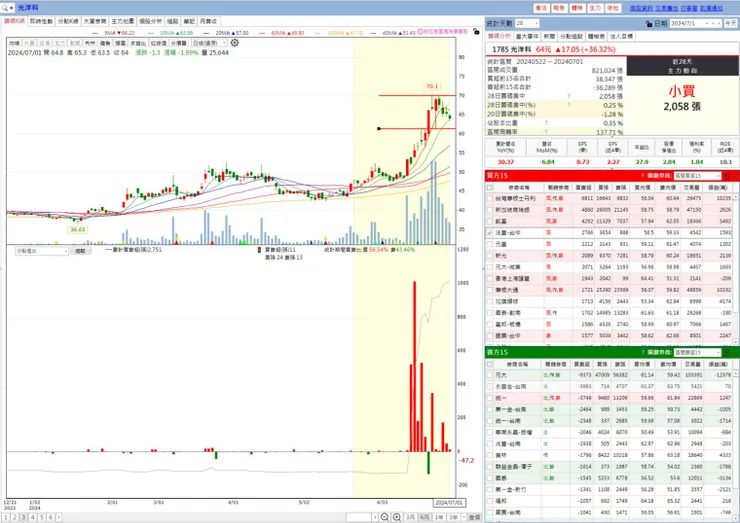The height and width of the screenshot is (523, 740).
Task: Open the 日線(還原) period dropdown
Action: pyautogui.click(x=209, y=43)
